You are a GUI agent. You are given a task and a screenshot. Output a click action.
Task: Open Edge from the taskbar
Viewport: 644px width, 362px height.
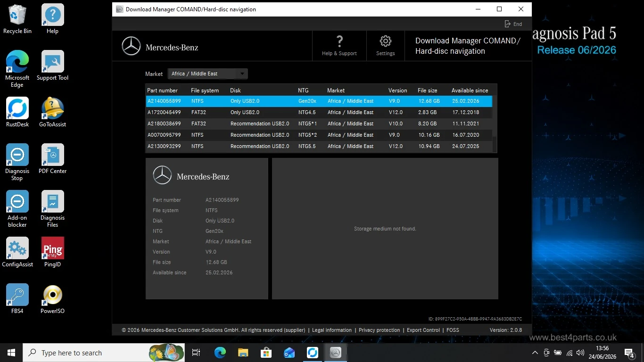(x=220, y=353)
